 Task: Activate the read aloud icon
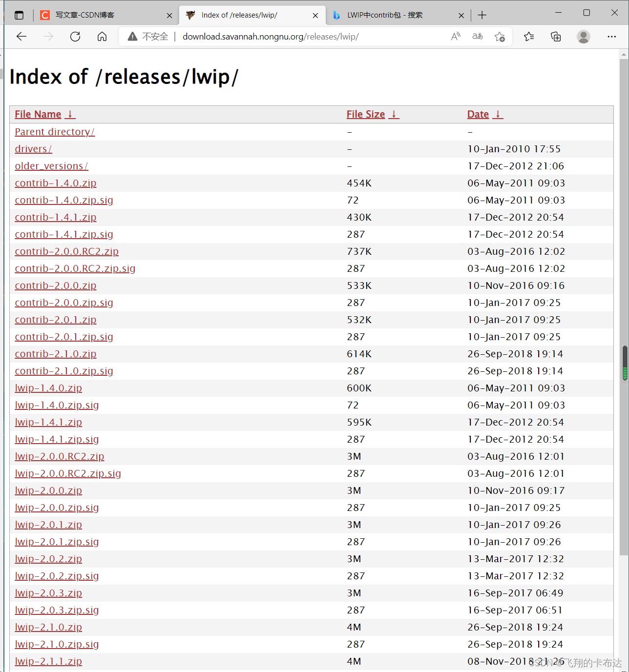[456, 37]
